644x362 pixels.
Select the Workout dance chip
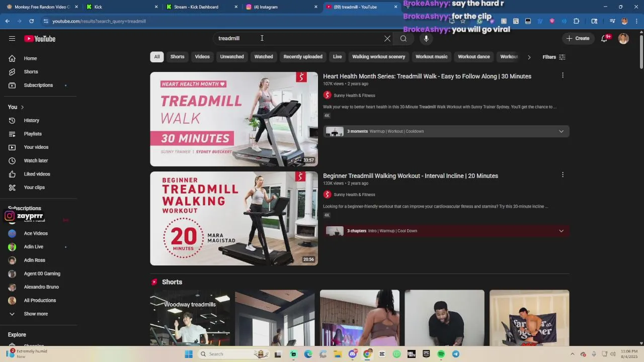(474, 57)
